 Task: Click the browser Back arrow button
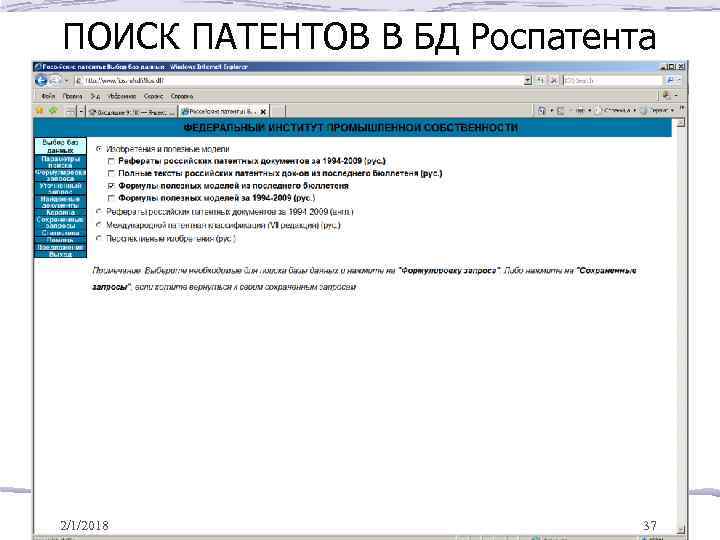41,81
